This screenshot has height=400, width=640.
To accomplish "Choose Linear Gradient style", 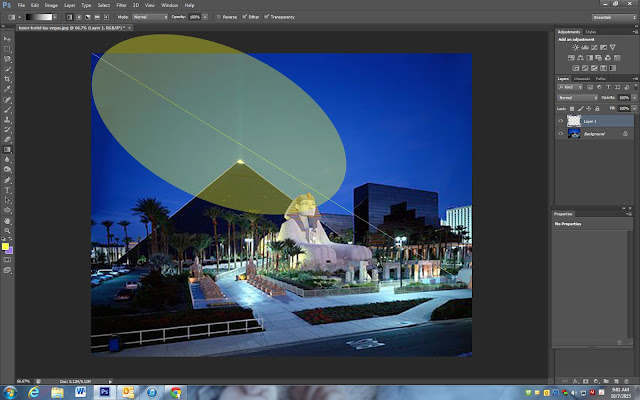I will click(69, 17).
